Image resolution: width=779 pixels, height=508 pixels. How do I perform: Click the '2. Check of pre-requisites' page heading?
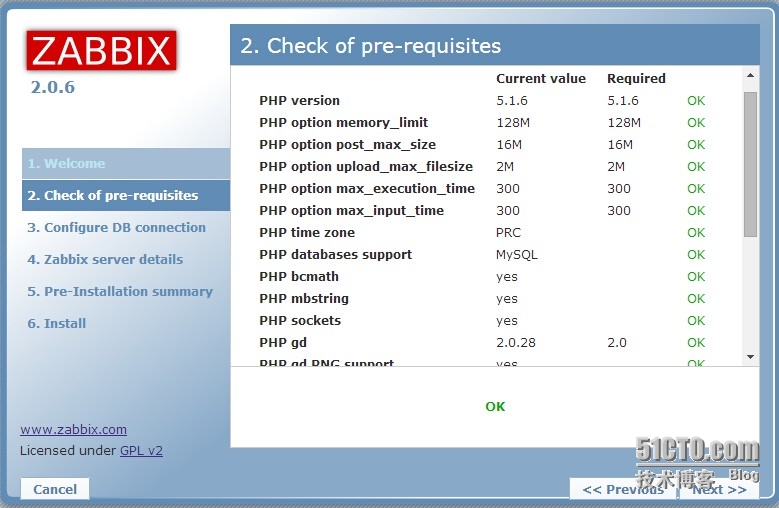coord(371,46)
